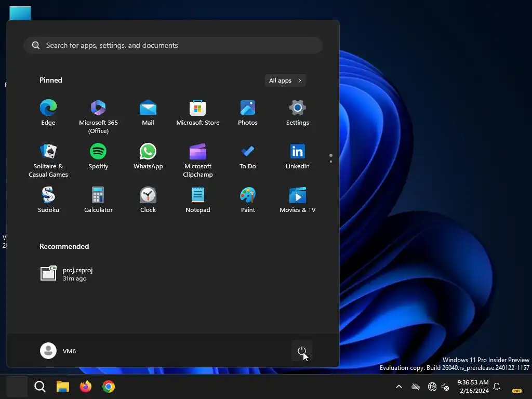The width and height of the screenshot is (532, 399).
Task: Open Settings from pinned apps
Action: [298, 113]
